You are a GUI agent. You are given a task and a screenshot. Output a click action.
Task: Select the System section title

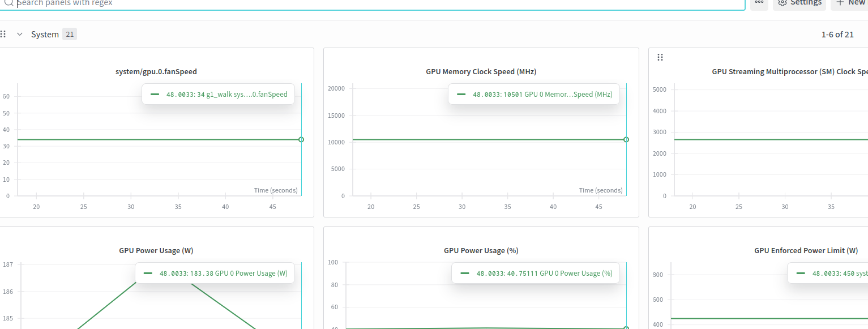pos(45,35)
